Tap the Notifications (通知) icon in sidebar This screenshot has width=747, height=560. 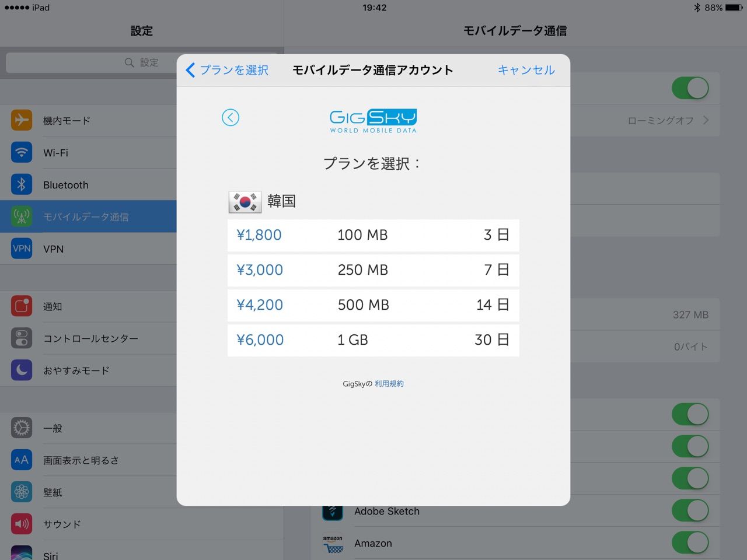22,306
